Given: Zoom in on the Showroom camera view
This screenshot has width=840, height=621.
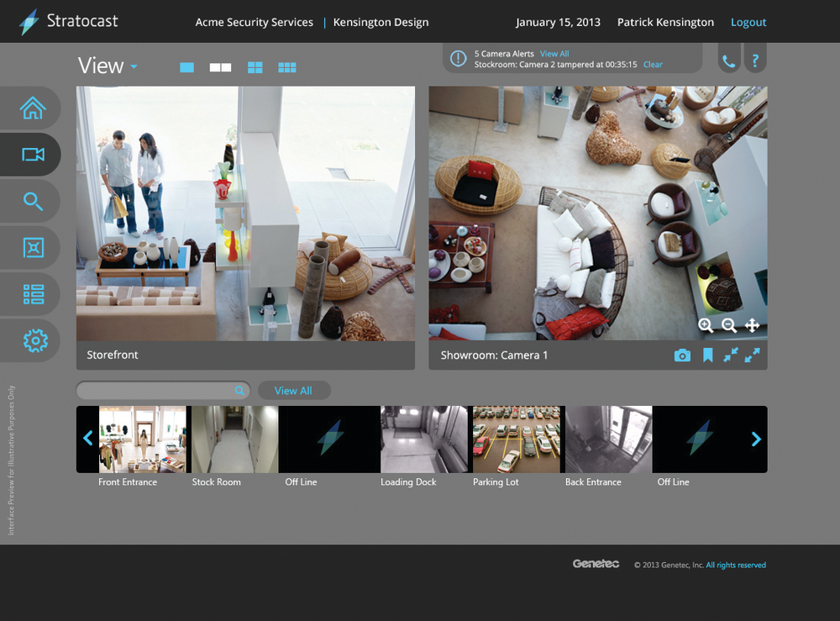Looking at the screenshot, I should click(x=706, y=325).
